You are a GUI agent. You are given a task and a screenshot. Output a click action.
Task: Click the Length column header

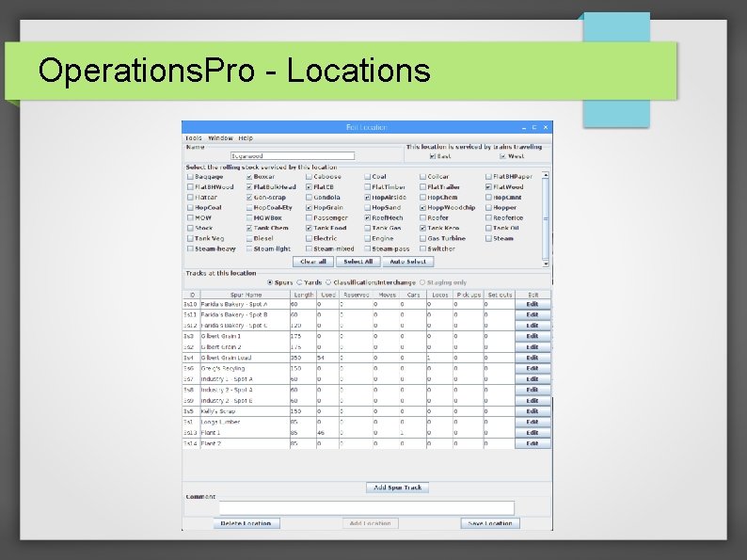click(304, 295)
